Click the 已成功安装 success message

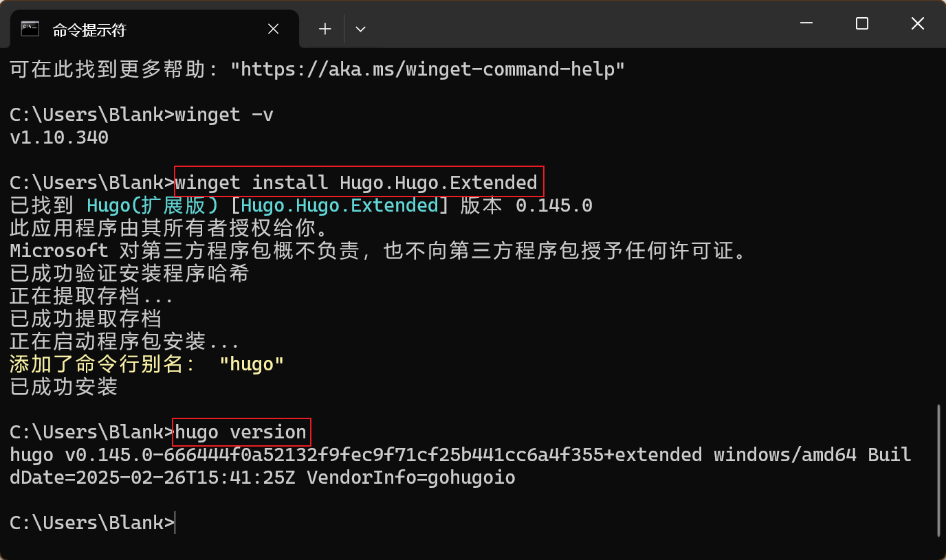64,387
